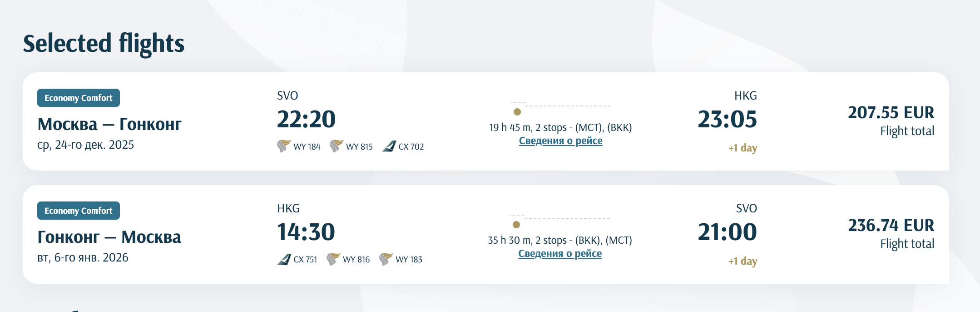Open flight details link for Hong Kong–Moscow flight
Screen dimensions: 980x312
point(560,254)
